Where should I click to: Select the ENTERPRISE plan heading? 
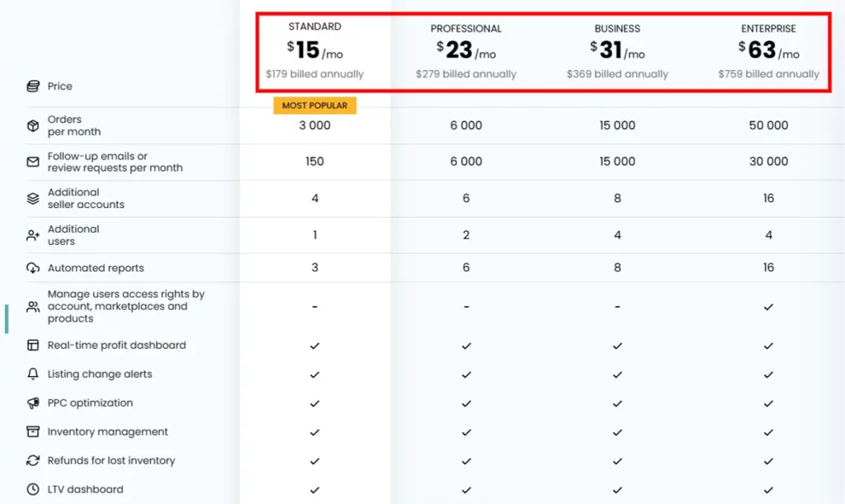pos(768,29)
